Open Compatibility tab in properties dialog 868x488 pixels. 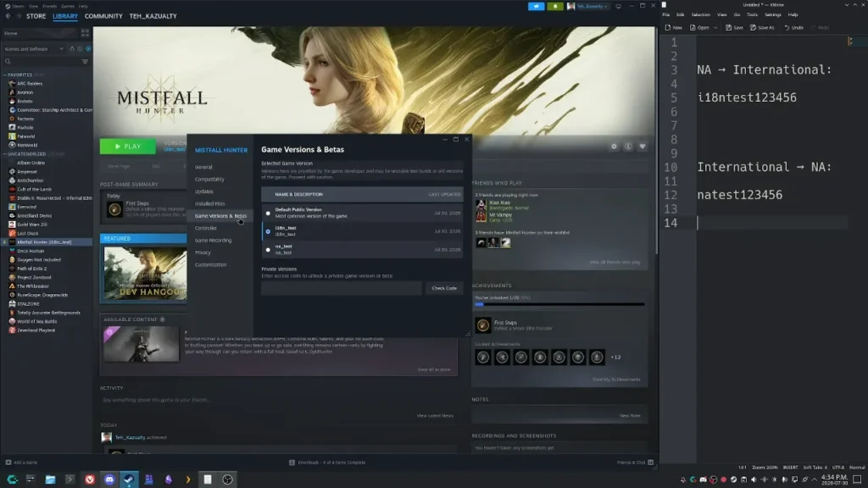[209, 180]
